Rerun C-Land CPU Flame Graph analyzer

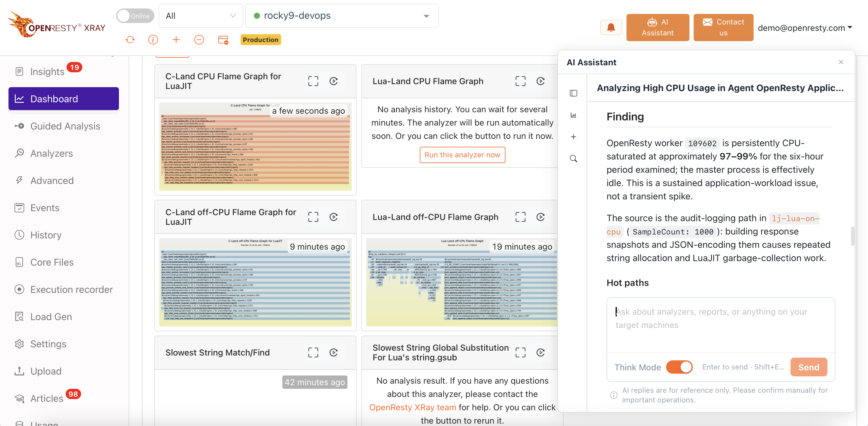pos(334,81)
